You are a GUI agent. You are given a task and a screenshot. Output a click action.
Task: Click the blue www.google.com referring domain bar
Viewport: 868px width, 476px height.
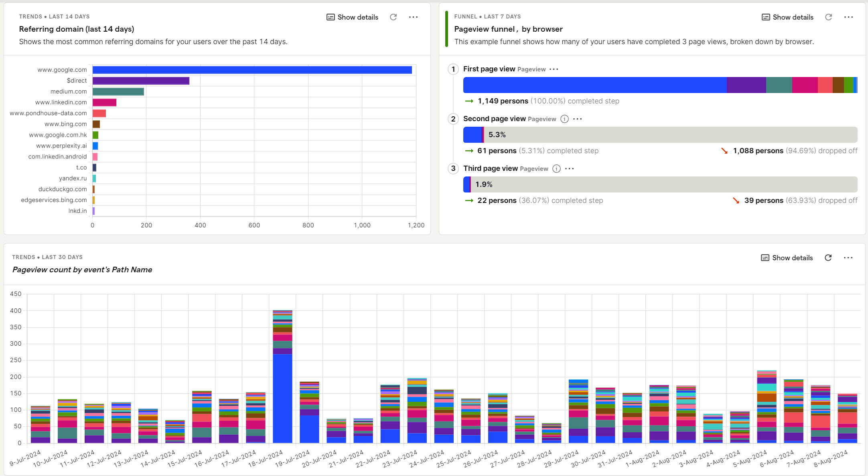252,69
